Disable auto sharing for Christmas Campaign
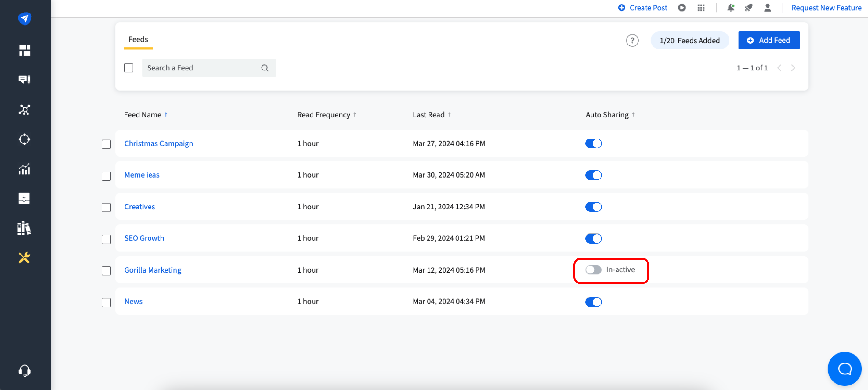This screenshot has width=868, height=390. 593,143
